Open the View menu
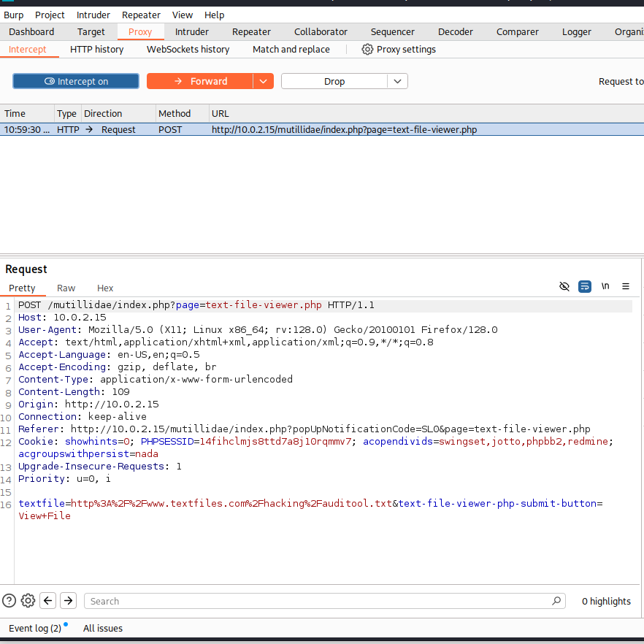The width and height of the screenshot is (644, 644). click(183, 15)
